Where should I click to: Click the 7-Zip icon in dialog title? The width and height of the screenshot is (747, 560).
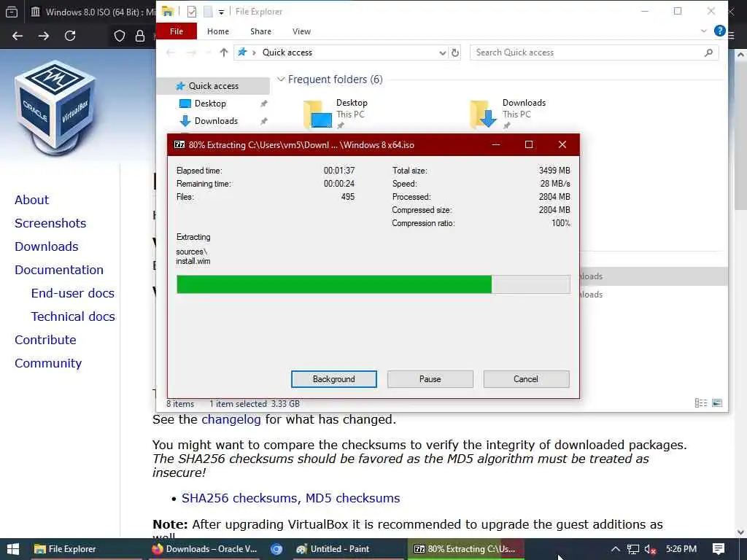click(179, 145)
